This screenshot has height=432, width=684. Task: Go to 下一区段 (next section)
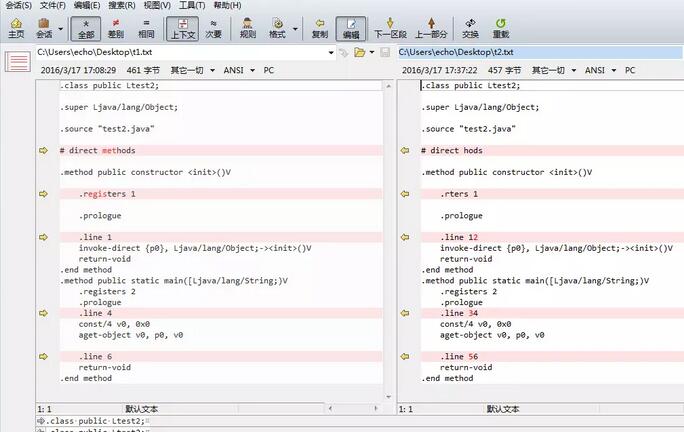point(389,27)
